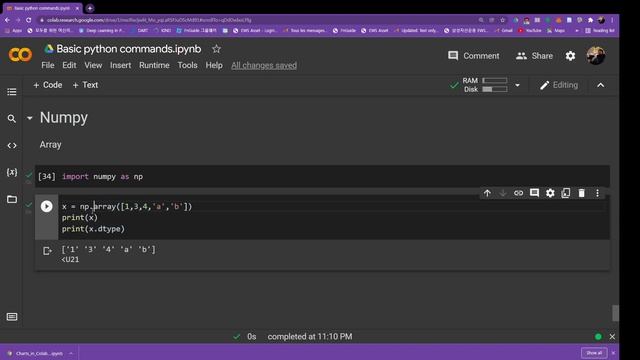Select the Basic python commands browser tab
640x360 pixels.
(41, 8)
